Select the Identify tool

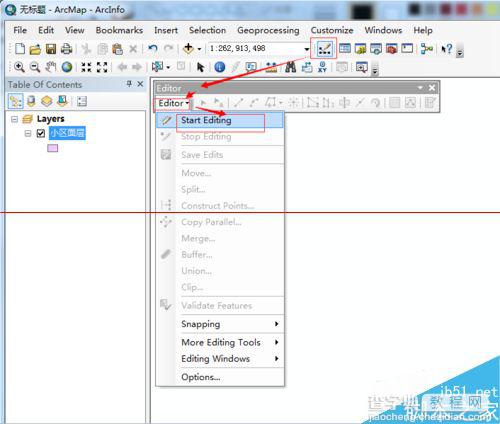220,67
